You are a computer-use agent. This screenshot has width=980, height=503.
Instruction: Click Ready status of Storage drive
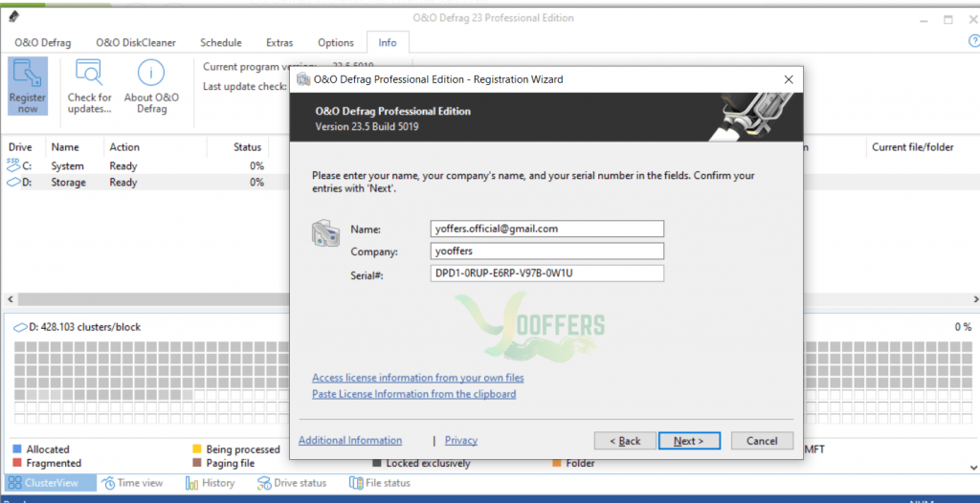pos(123,183)
